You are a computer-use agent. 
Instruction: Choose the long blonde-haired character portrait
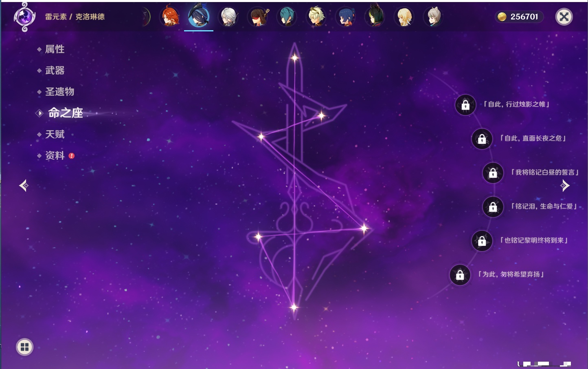(x=404, y=17)
